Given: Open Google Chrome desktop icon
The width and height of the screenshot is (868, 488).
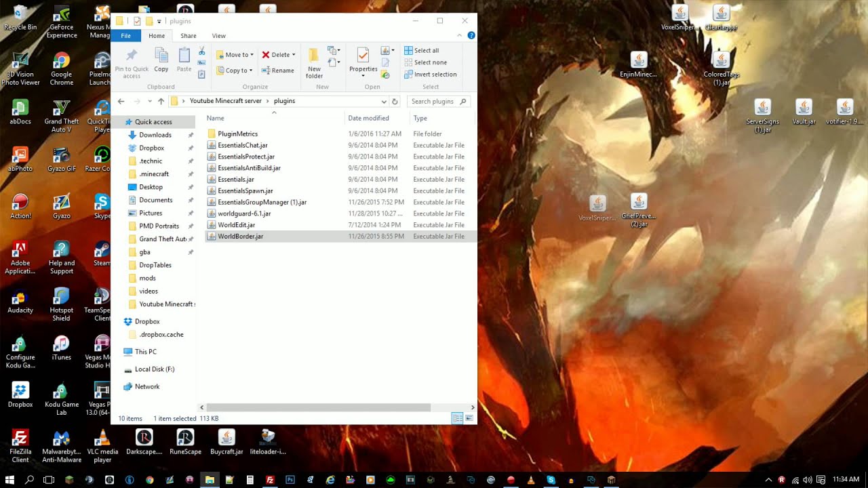Looking at the screenshot, I should pyautogui.click(x=61, y=69).
